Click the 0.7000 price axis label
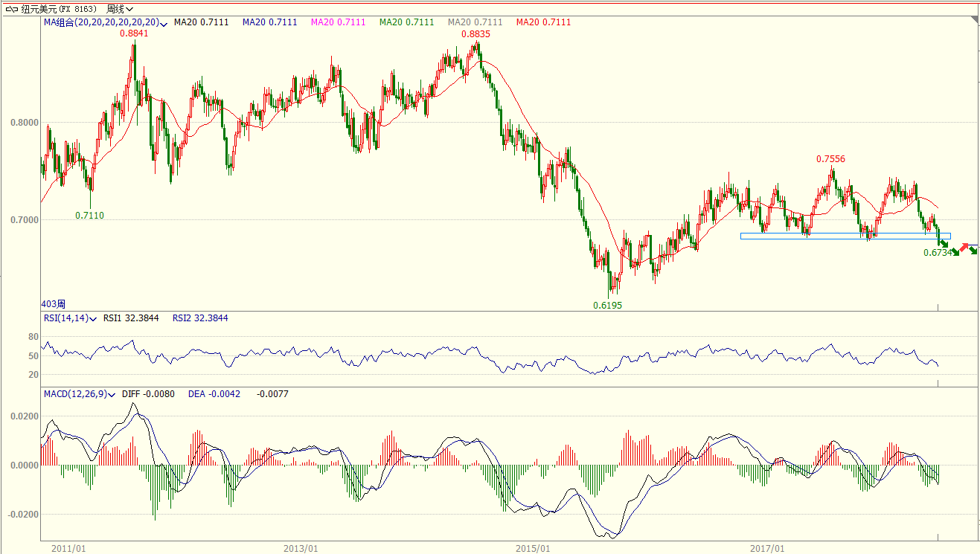980x554 pixels. pyautogui.click(x=23, y=220)
